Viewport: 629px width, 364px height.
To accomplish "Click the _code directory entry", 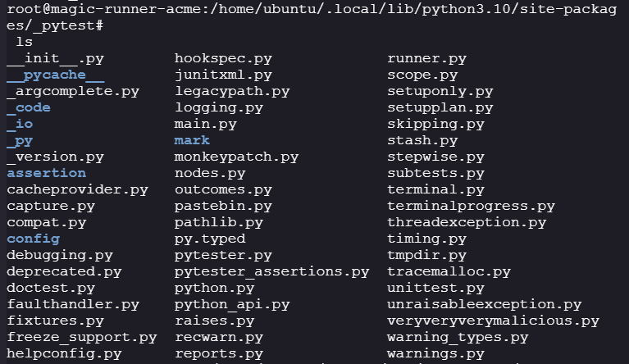I will (x=29, y=107).
